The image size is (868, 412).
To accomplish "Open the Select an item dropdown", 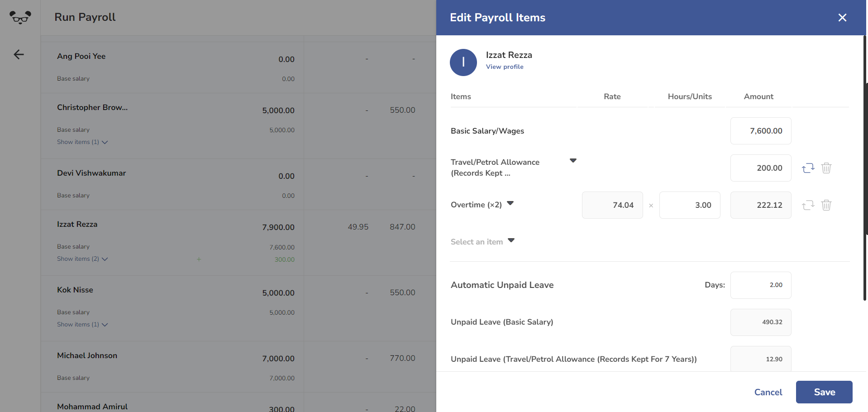I will click(511, 240).
